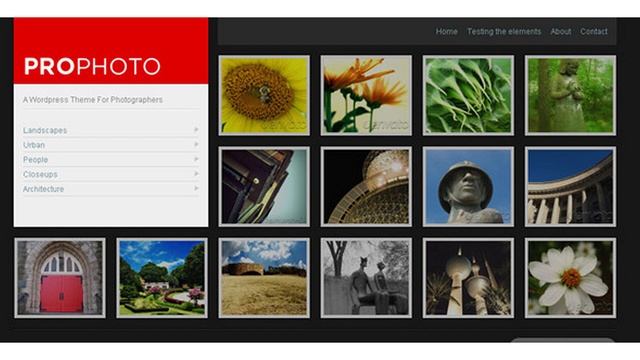
Task: Click the arrow beside Landscapes
Action: [196, 129]
